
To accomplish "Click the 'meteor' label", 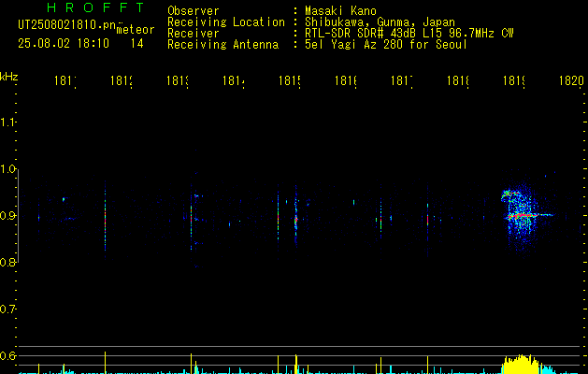I will pos(136,30).
